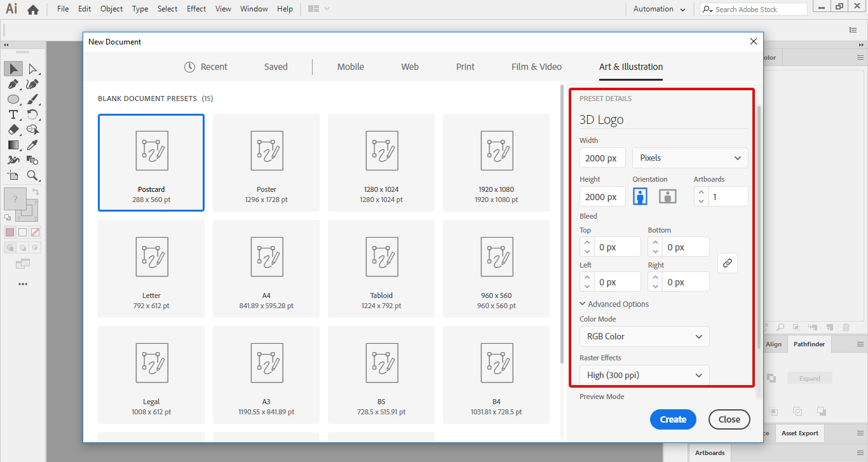
Task: Select the Width tool
Action: pos(13,160)
